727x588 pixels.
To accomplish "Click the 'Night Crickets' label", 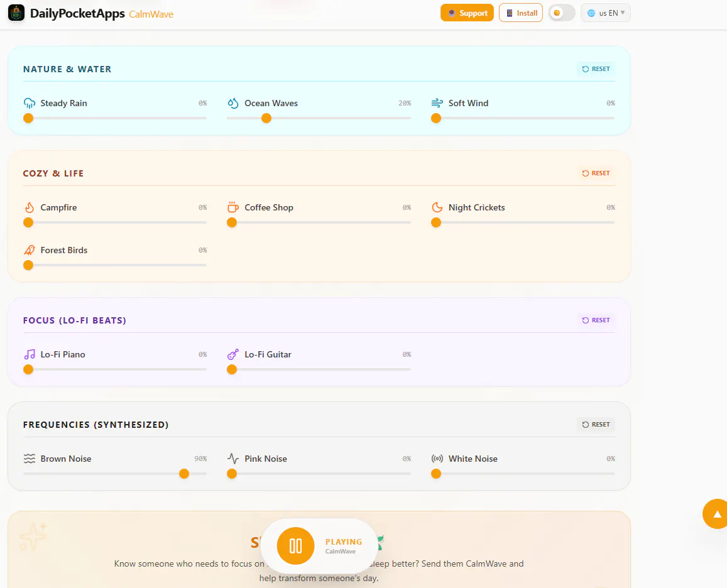I will [477, 207].
